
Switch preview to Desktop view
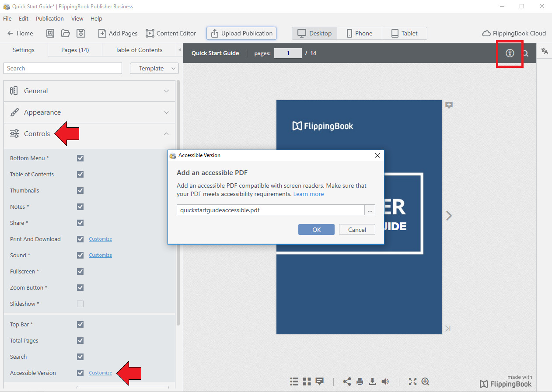tap(314, 33)
